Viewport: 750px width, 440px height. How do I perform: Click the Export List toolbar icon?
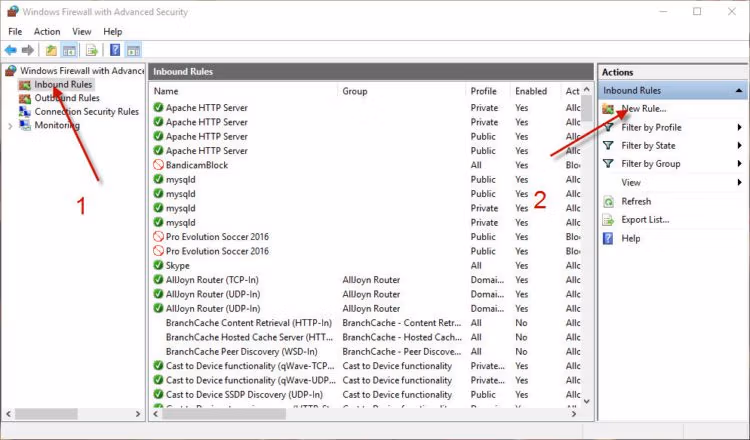91,50
